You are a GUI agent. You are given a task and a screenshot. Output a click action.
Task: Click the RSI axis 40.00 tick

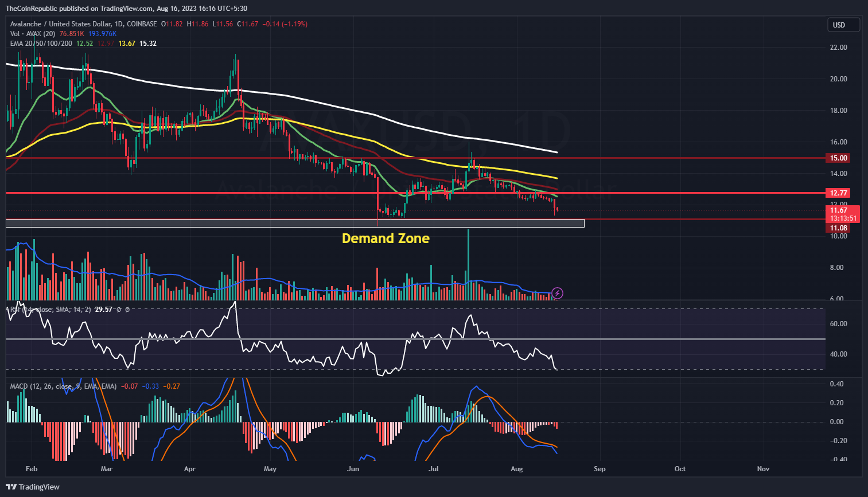pyautogui.click(x=839, y=354)
